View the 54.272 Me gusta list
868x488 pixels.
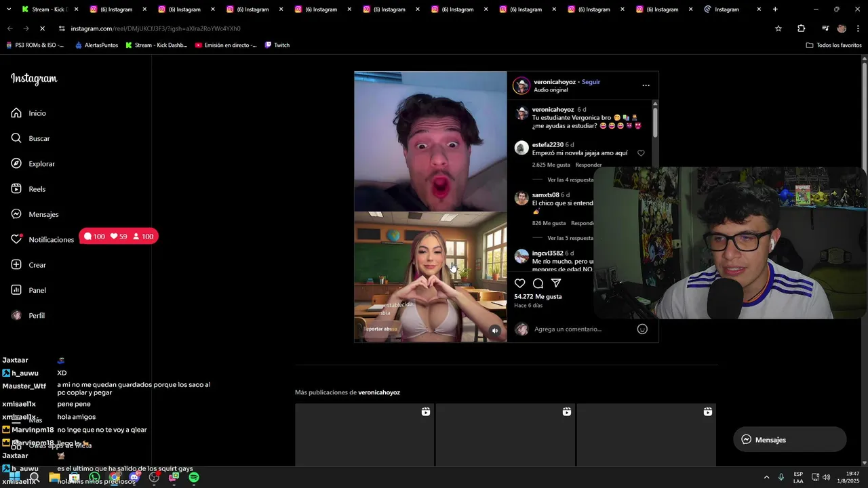538,296
